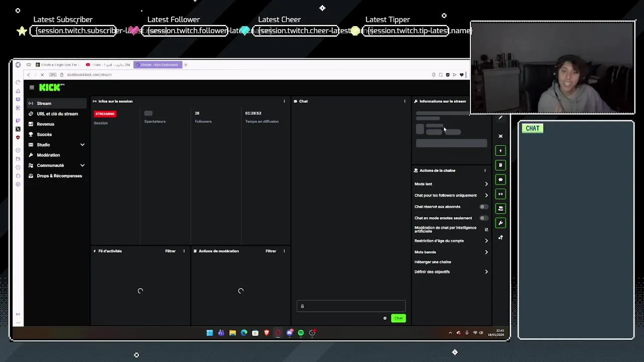Screen dimensions: 644x362
Task: Click the VPN badge in address bar
Action: 52,74
